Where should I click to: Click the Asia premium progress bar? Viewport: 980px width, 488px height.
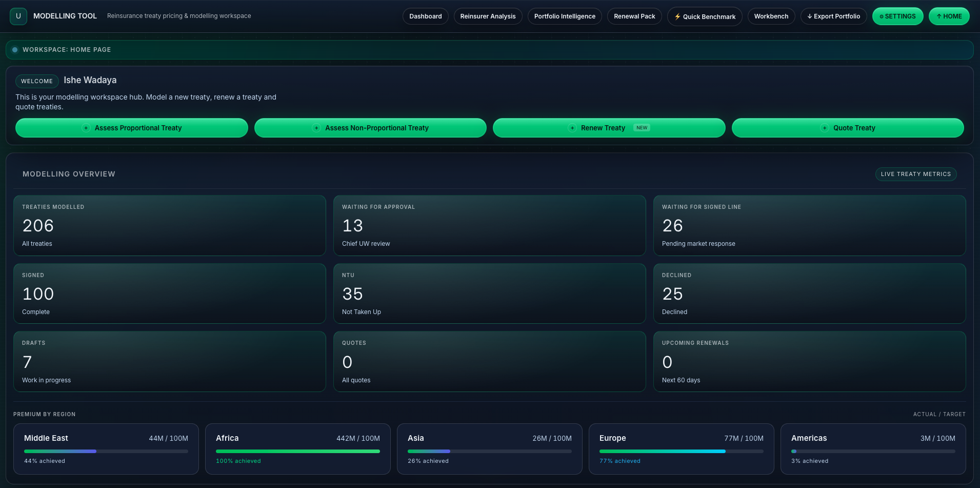pos(490,452)
